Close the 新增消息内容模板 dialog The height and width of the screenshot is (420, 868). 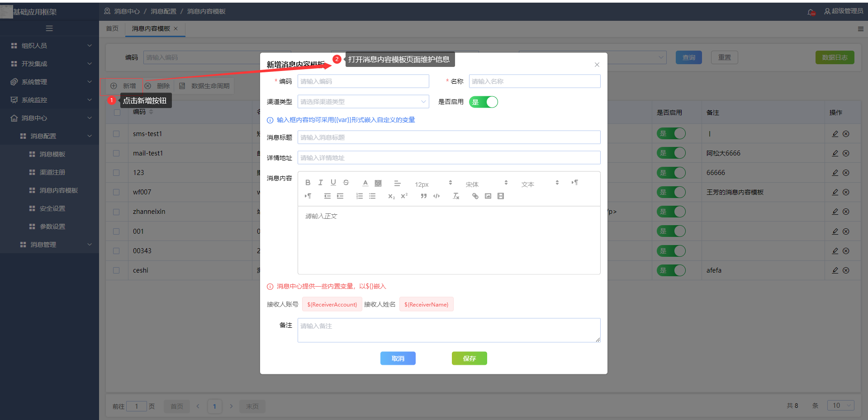(x=597, y=65)
